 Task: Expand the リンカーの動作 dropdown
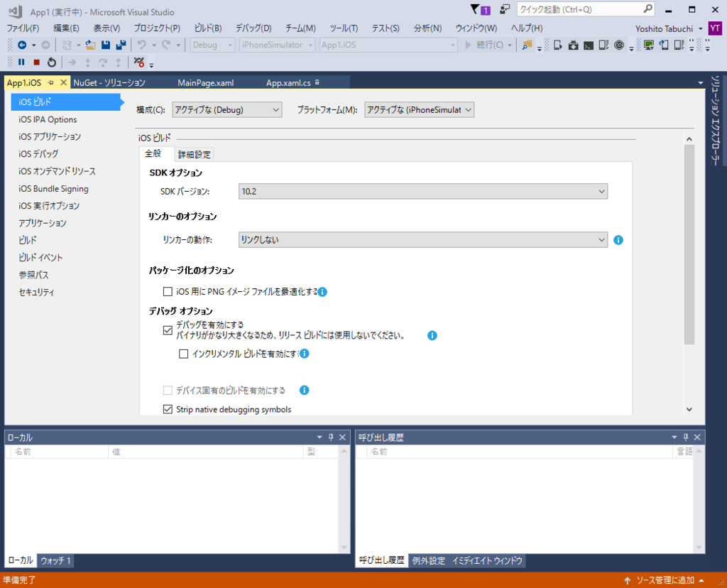coord(423,240)
